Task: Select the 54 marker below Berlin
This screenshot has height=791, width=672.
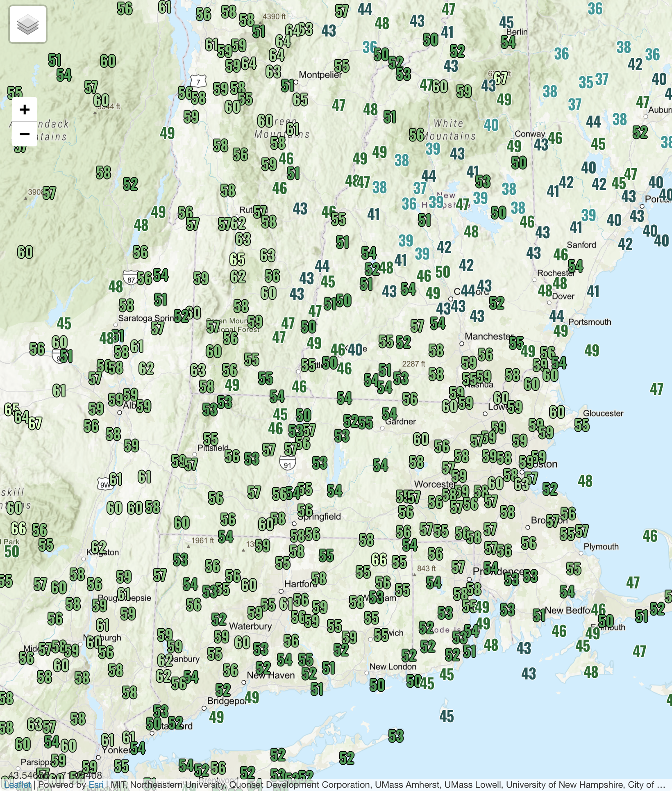Action: [x=508, y=42]
